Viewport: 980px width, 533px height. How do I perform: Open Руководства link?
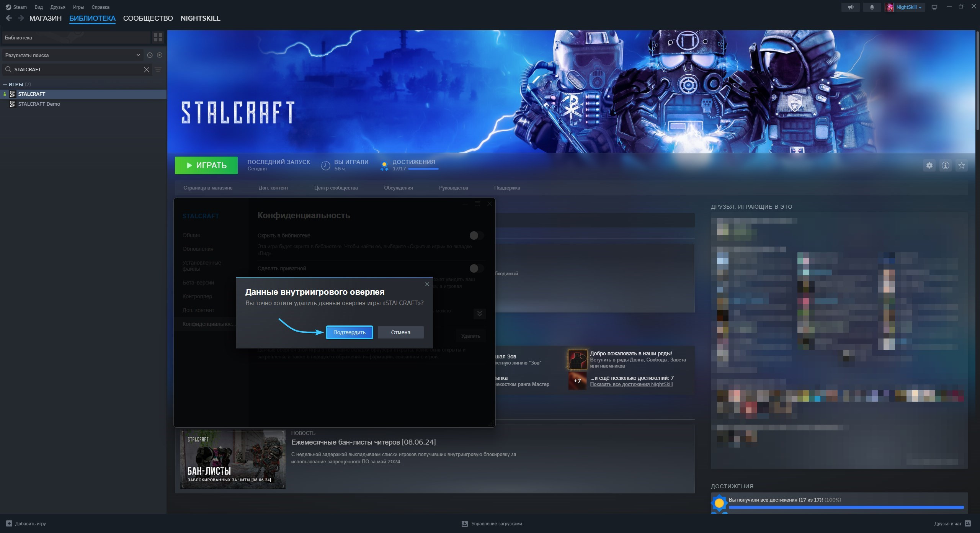454,188
